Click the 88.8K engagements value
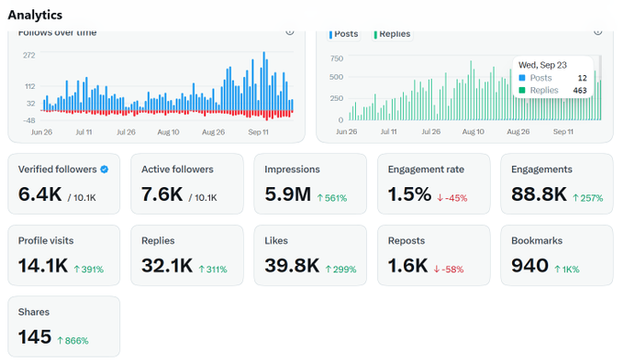624x364 pixels. pos(539,194)
